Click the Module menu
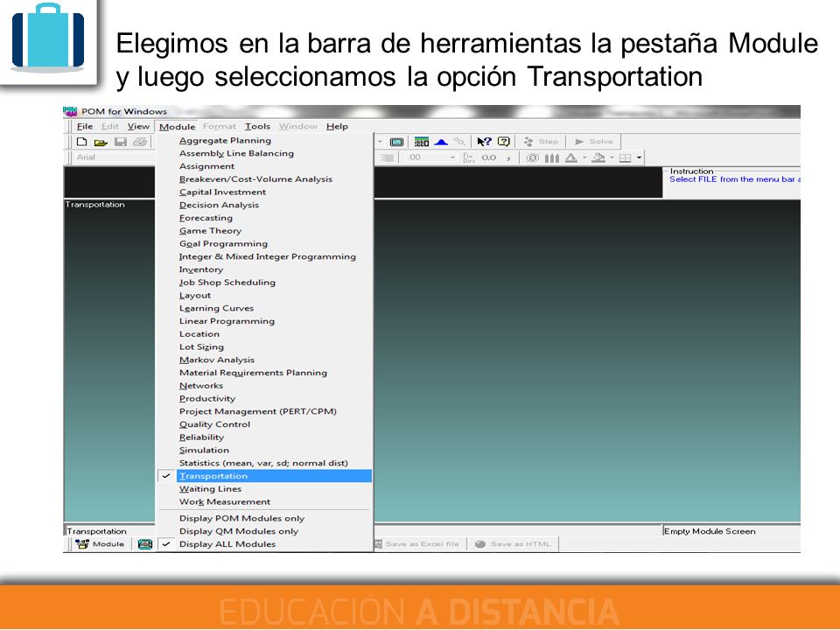Image resolution: width=840 pixels, height=630 pixels. tap(177, 126)
